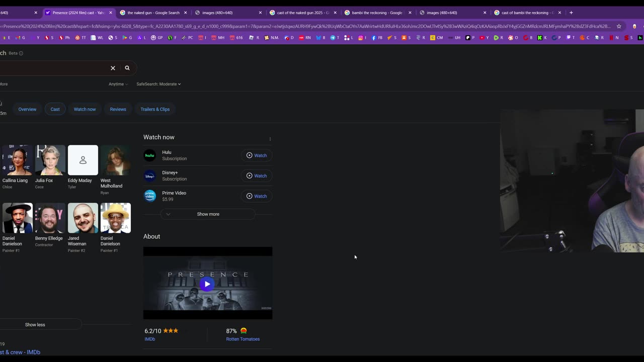The image size is (644, 362).
Task: Click the Beta info icon
Action: (x=21, y=53)
